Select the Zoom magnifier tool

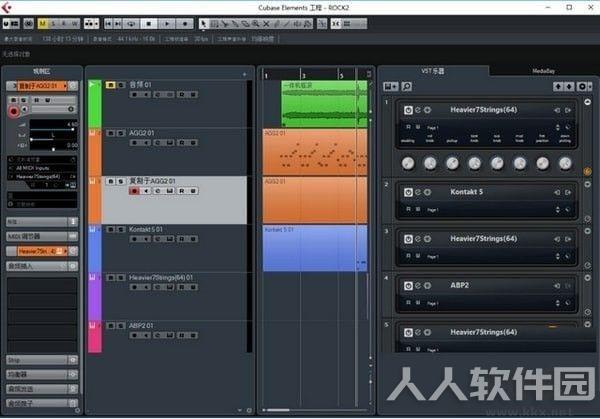point(256,24)
